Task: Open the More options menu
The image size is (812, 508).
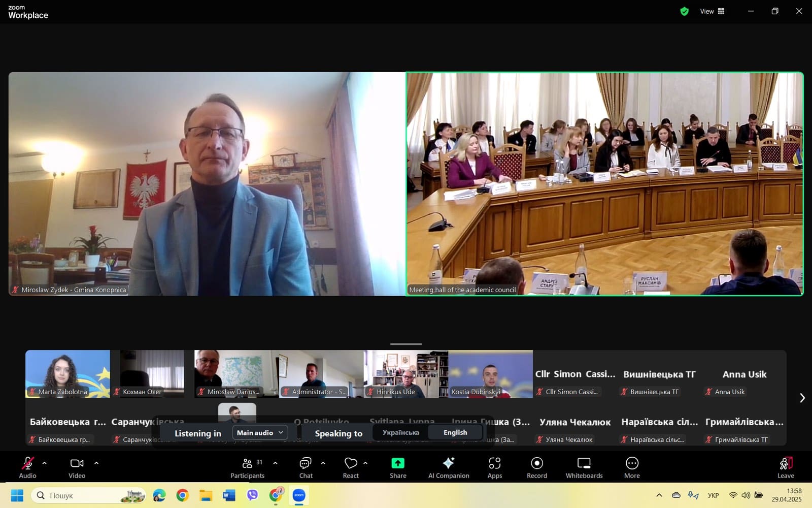Action: click(x=632, y=467)
